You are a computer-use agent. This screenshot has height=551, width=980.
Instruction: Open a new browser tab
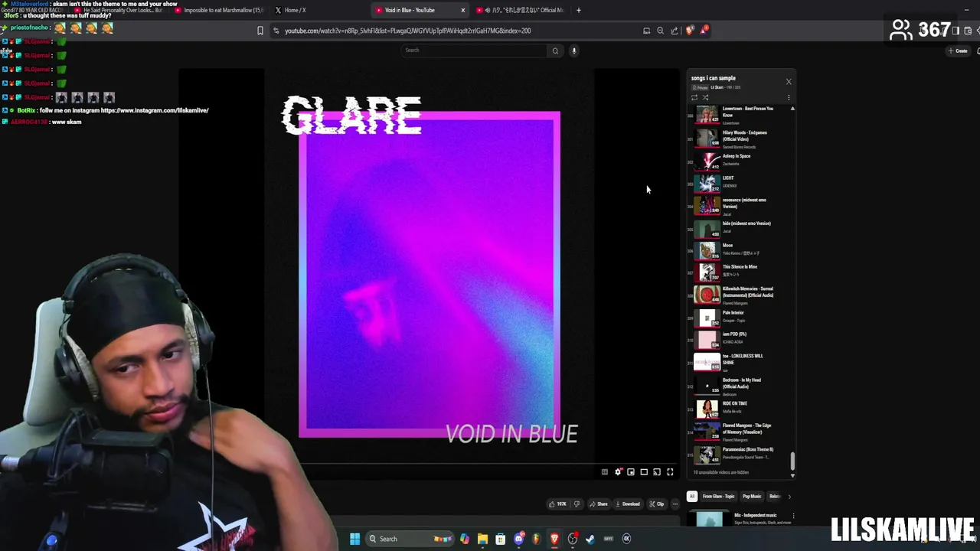tap(579, 10)
